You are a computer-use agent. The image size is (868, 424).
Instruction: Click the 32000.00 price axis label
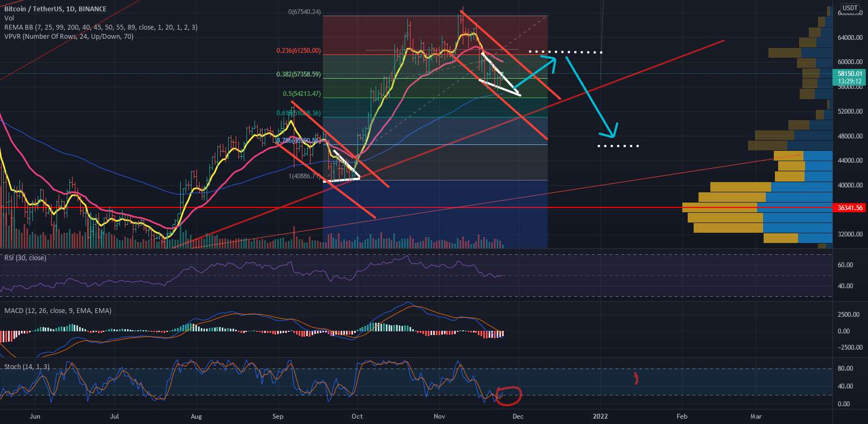850,234
